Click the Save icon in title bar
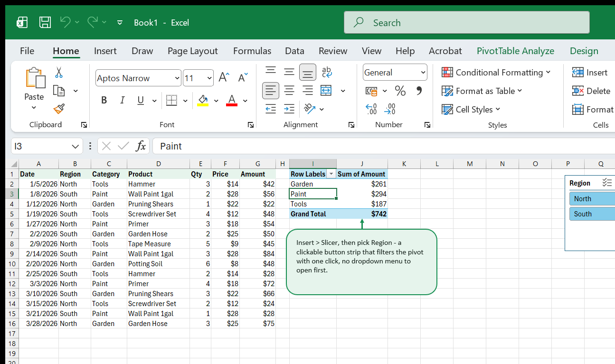The width and height of the screenshot is (615, 364). tap(45, 22)
